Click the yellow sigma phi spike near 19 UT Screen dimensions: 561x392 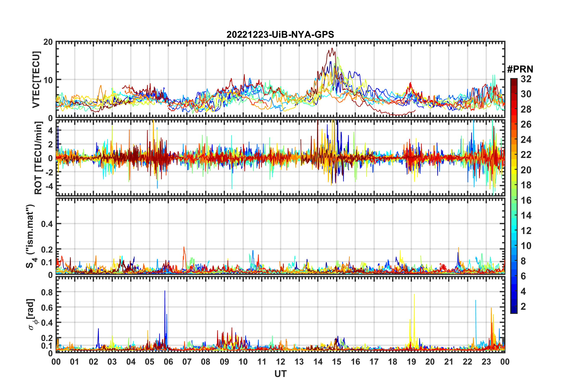[x=414, y=295]
